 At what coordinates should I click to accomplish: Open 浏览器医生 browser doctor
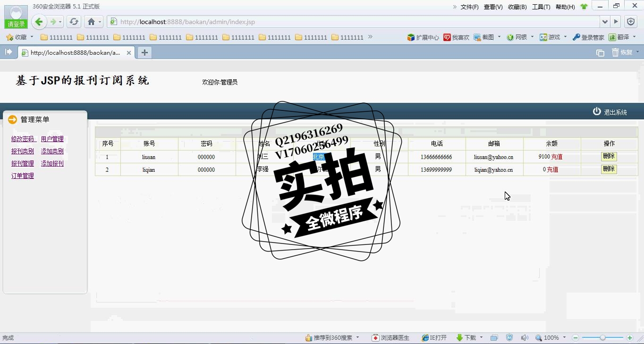coord(390,338)
